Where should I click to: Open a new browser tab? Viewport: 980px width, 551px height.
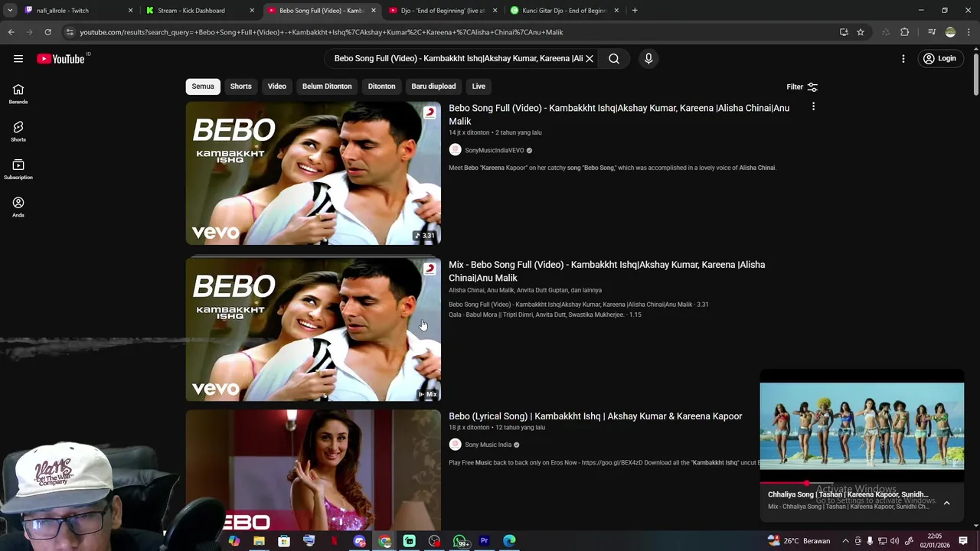point(635,11)
